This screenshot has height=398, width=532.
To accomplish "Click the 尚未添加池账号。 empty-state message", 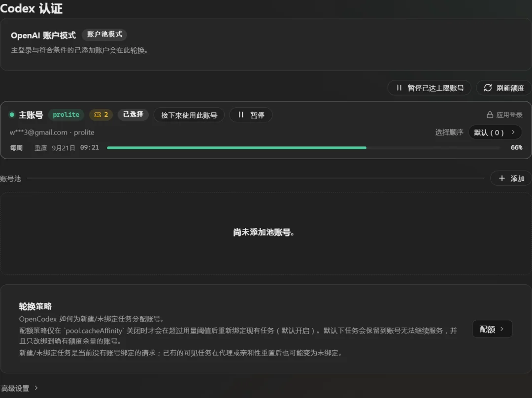I will click(264, 232).
